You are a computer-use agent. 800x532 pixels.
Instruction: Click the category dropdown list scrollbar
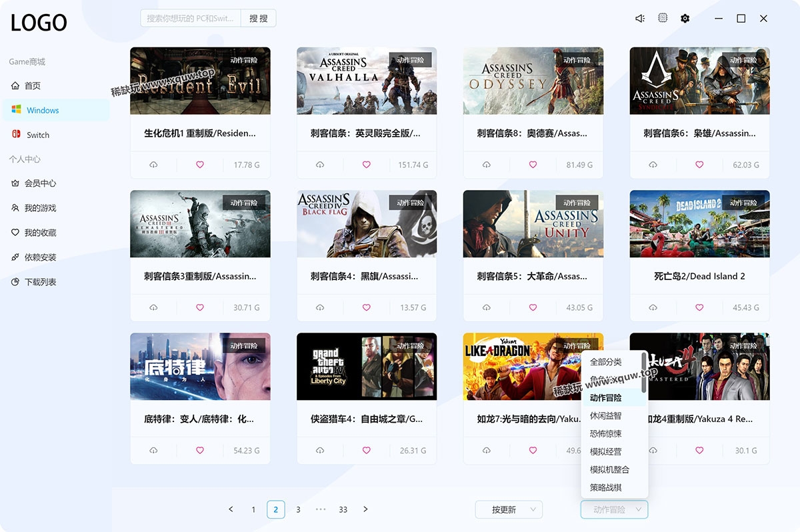click(644, 373)
